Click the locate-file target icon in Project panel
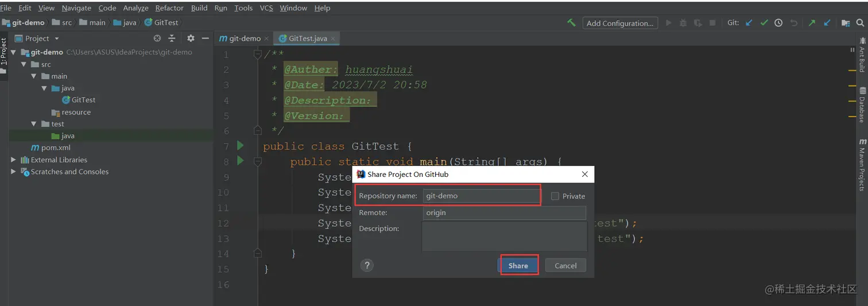 (157, 38)
